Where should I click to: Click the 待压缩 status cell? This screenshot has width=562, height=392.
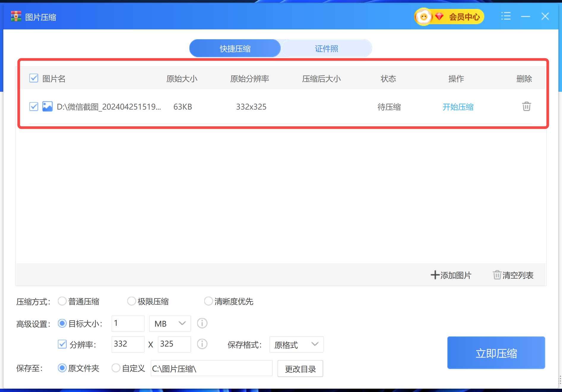(x=389, y=107)
